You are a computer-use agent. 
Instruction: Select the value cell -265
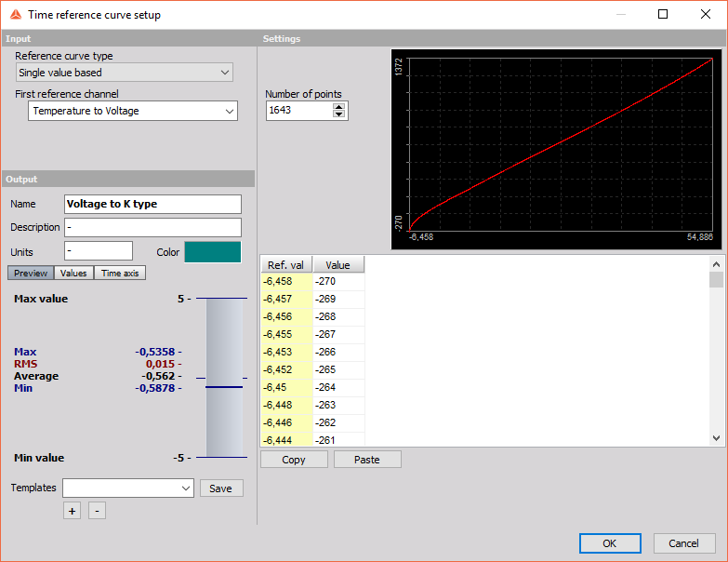click(339, 369)
